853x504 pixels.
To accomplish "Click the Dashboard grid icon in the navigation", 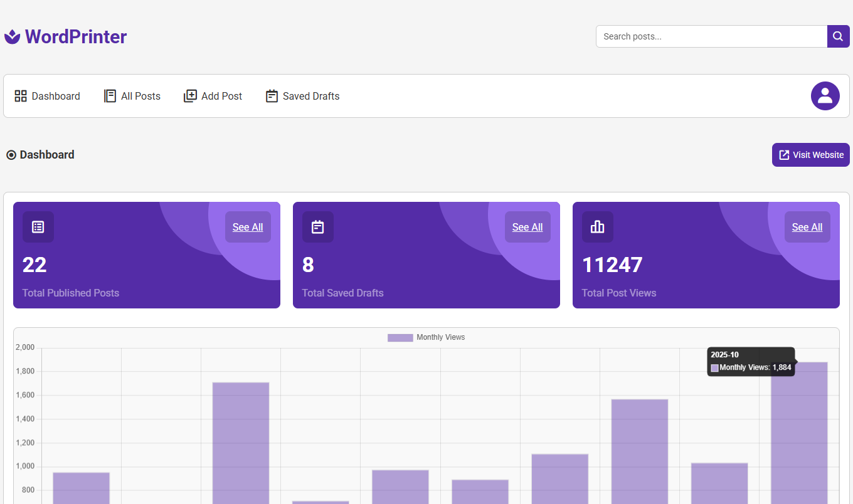I will (x=21, y=96).
